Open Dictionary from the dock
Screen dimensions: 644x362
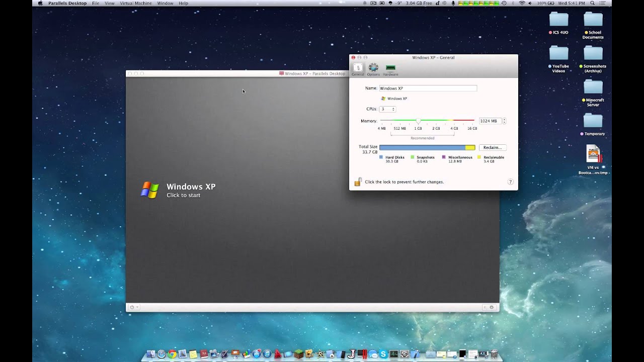pos(204,354)
